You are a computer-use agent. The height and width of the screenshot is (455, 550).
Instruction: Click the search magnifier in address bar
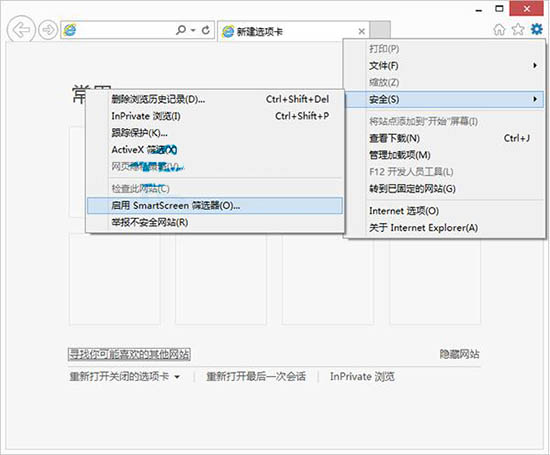pyautogui.click(x=181, y=30)
